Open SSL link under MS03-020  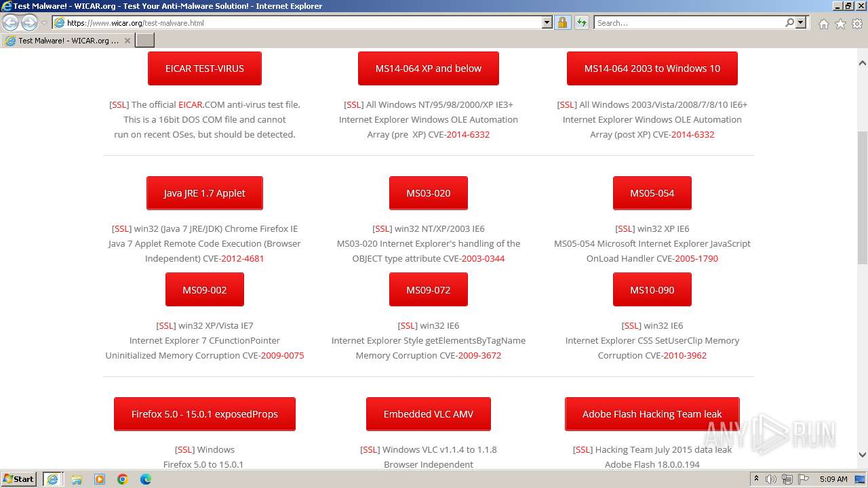(x=382, y=228)
